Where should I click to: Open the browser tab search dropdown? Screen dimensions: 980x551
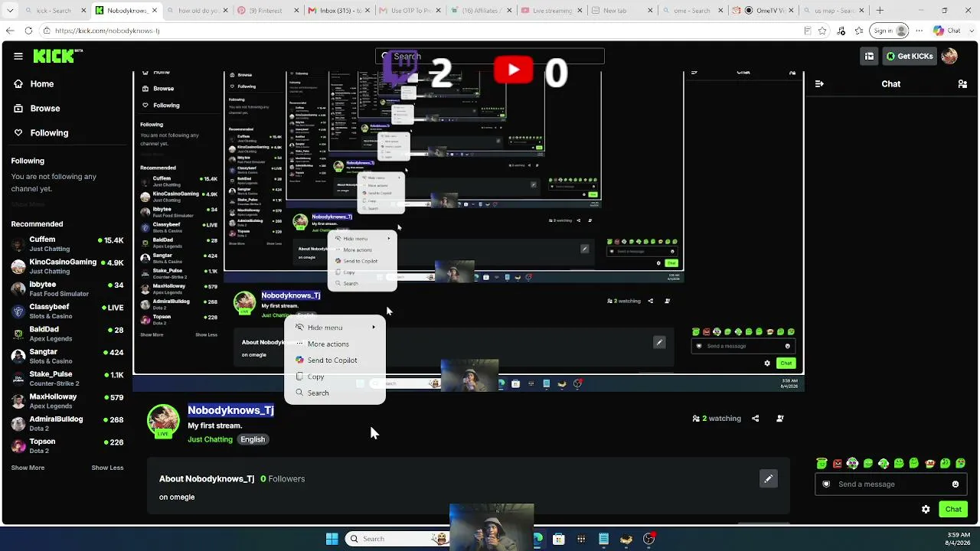[x=10, y=11]
